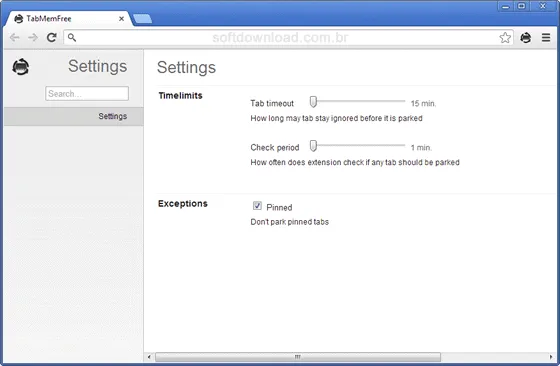Click the scrollbar right arrow
The width and height of the screenshot is (560, 366).
click(x=551, y=357)
